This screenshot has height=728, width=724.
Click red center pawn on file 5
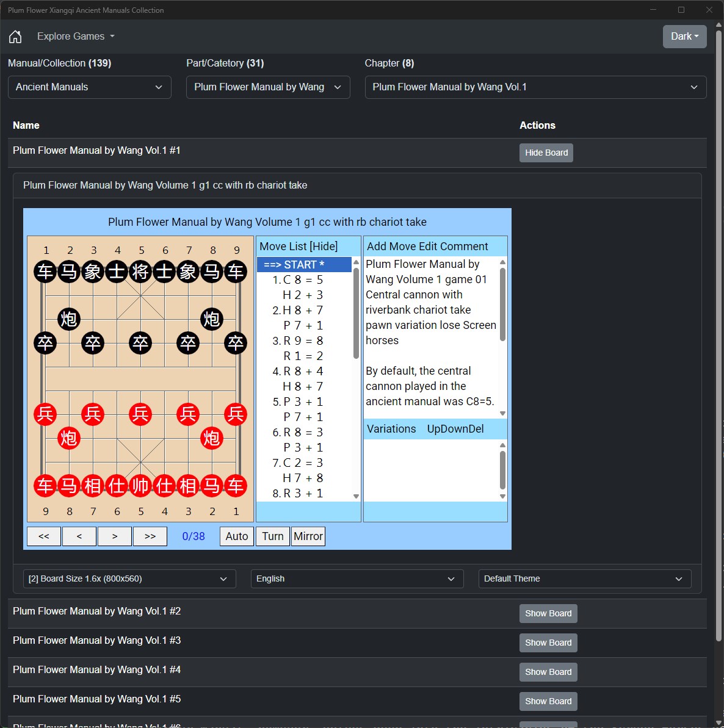[141, 414]
